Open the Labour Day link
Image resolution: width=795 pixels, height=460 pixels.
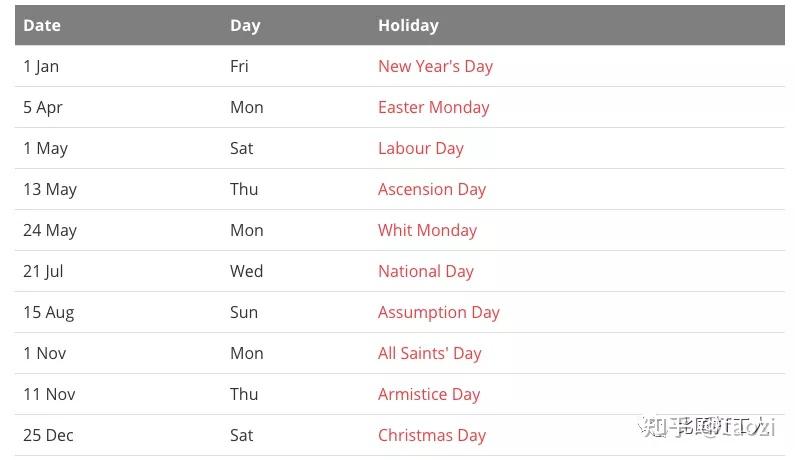coord(420,148)
